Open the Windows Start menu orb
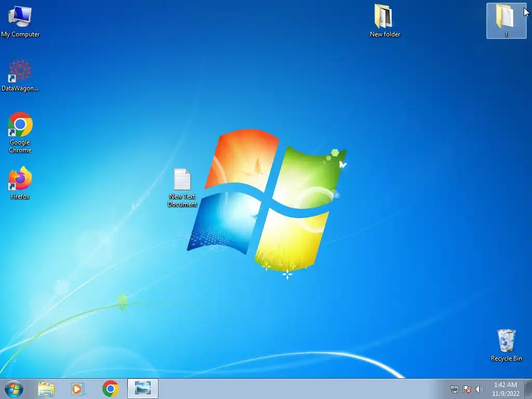532x399 pixels. (x=14, y=389)
